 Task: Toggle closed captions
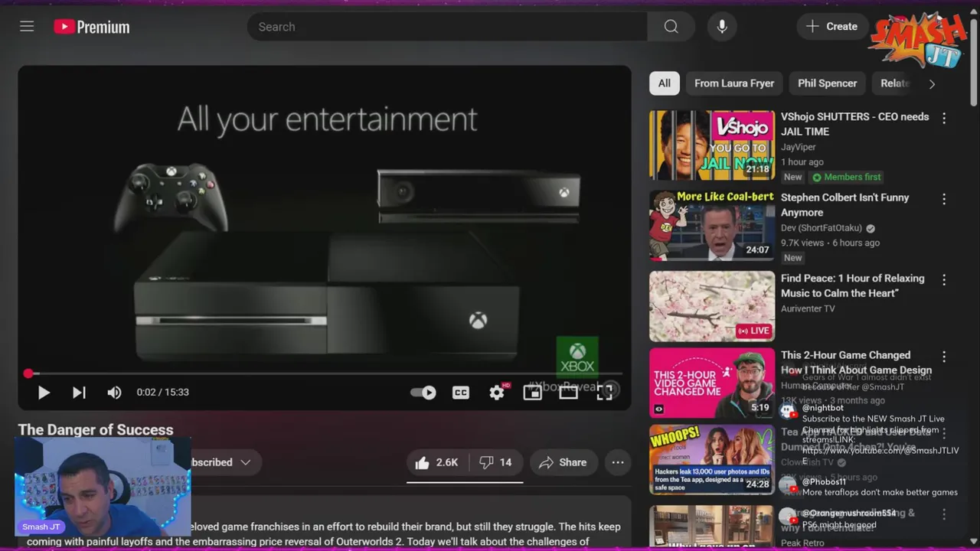click(460, 393)
